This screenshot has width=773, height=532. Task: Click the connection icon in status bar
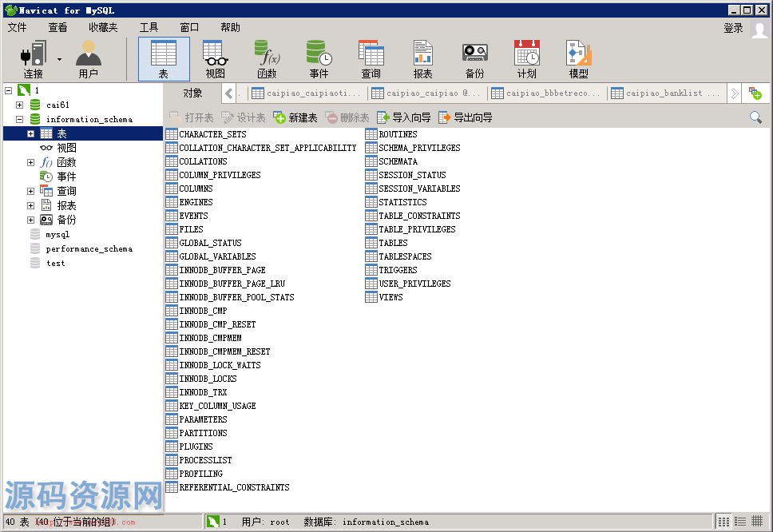click(213, 521)
